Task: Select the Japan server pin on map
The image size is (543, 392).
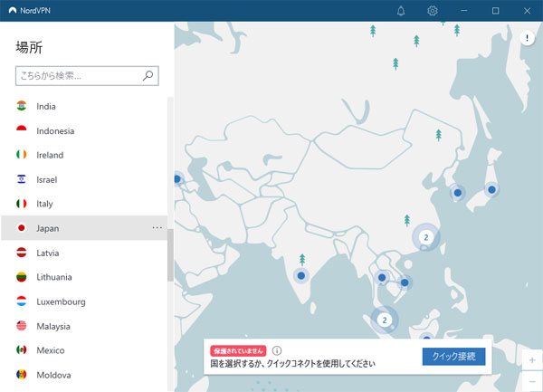Action: (491, 190)
